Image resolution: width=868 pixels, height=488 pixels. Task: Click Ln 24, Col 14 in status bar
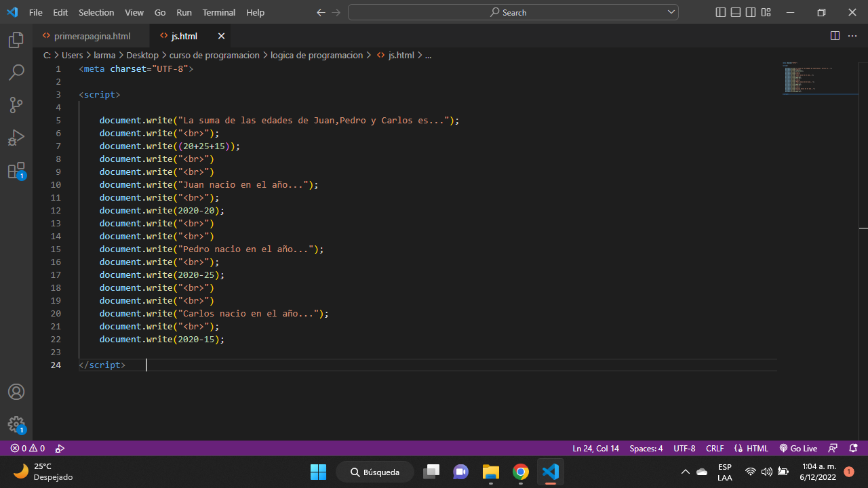coord(596,448)
